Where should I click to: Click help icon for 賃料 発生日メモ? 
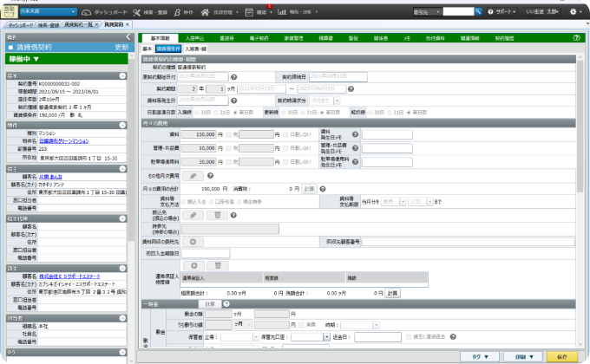355,134
